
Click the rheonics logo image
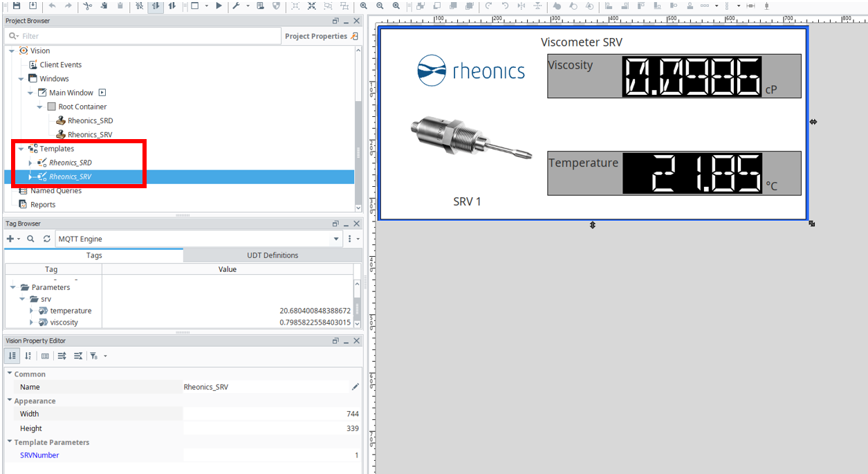click(471, 71)
